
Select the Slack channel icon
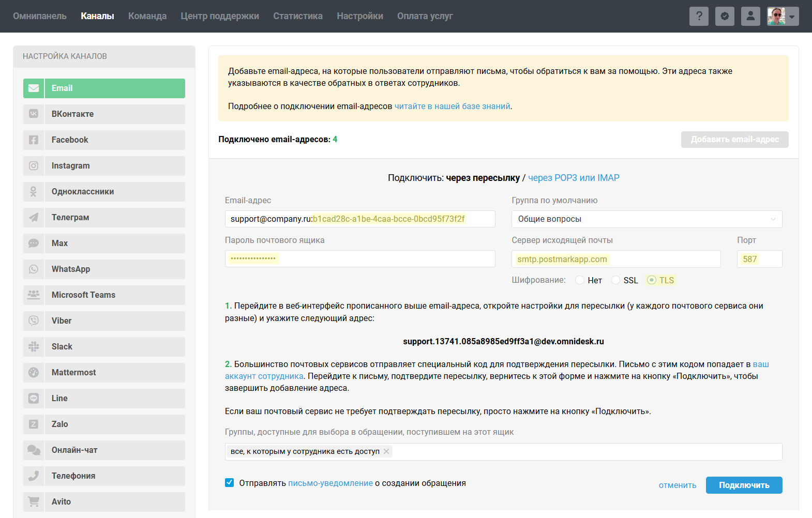click(34, 346)
